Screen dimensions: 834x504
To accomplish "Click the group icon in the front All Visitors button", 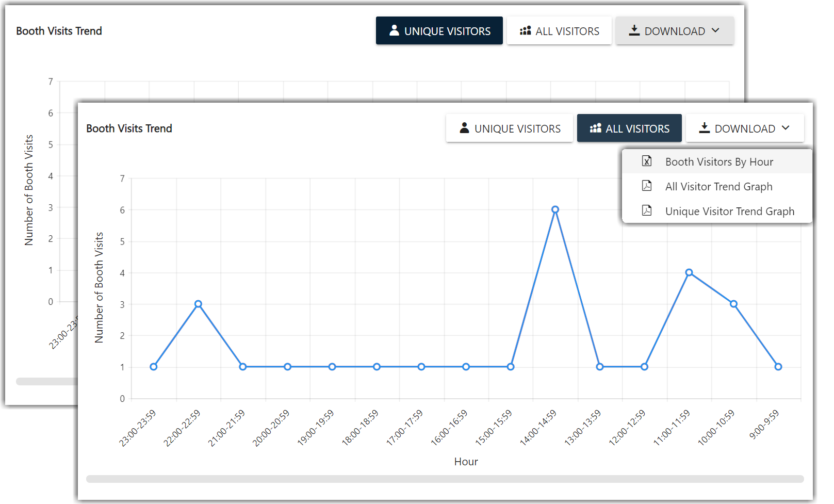I will pos(596,128).
